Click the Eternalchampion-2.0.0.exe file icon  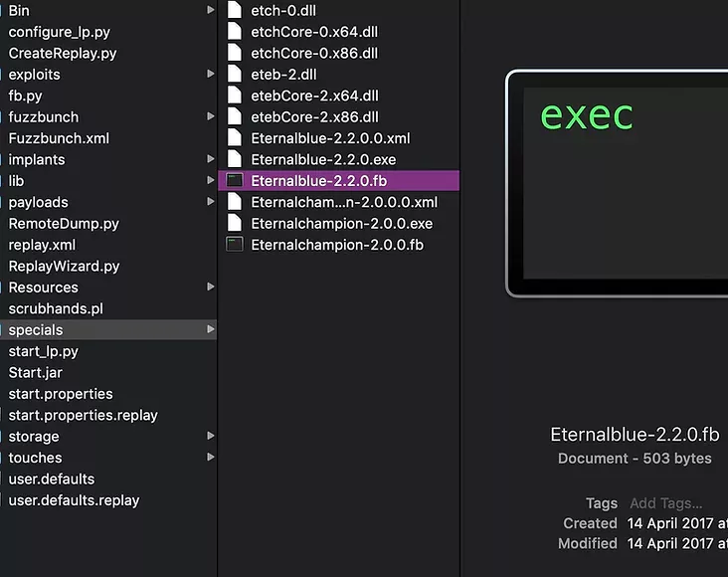point(234,224)
